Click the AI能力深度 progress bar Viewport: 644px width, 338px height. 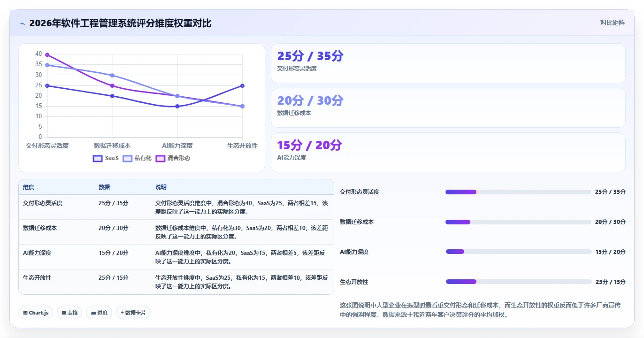coord(518,252)
